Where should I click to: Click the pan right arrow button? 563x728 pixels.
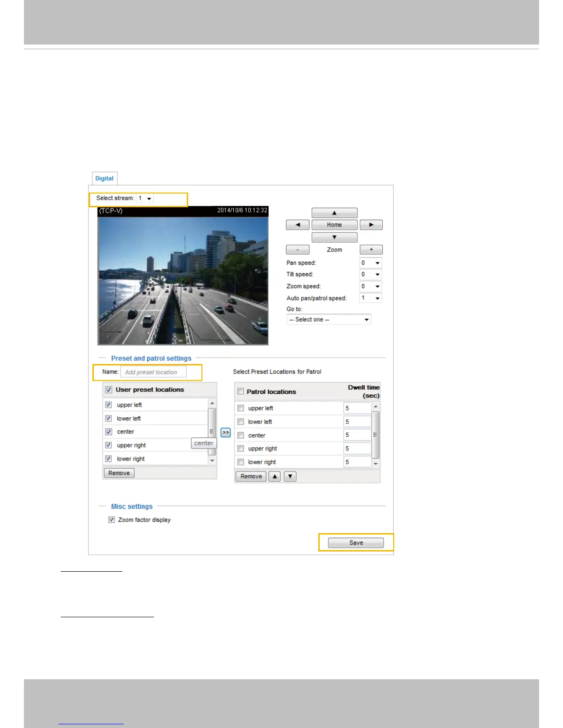[x=371, y=225]
